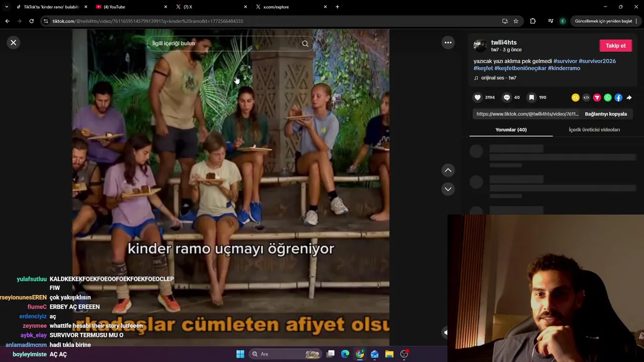Click the video share URL field
The image size is (644, 362).
click(527, 114)
